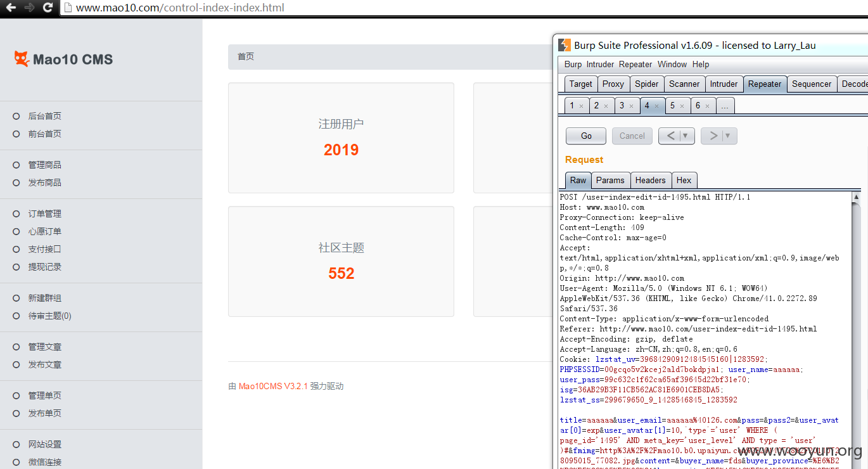The height and width of the screenshot is (469, 868).
Task: Reload the page with refresh icon
Action: (48, 8)
